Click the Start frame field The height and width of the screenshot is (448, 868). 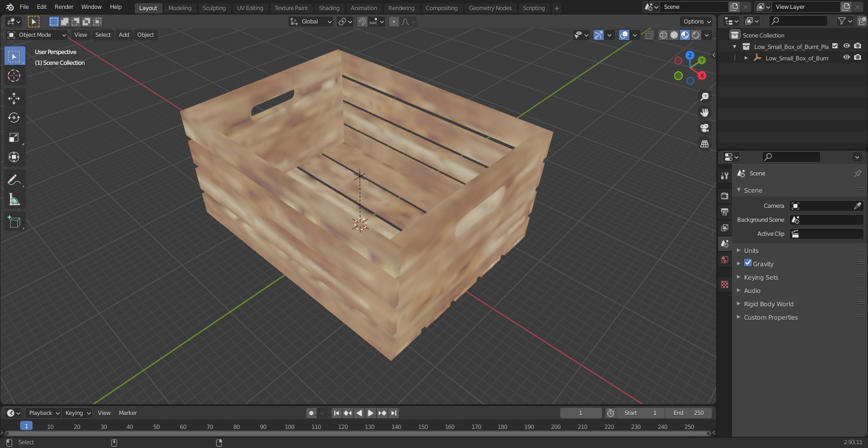[641, 413]
